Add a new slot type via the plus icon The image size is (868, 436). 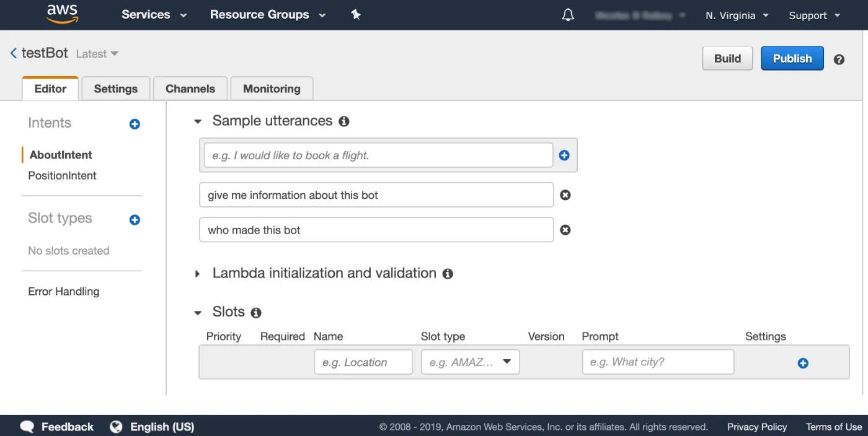pyautogui.click(x=134, y=219)
